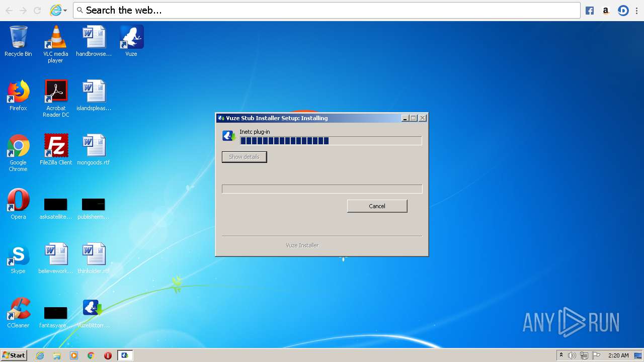Click Opera icon in taskbar
Image resolution: width=644 pixels, height=362 pixels.
[108, 355]
